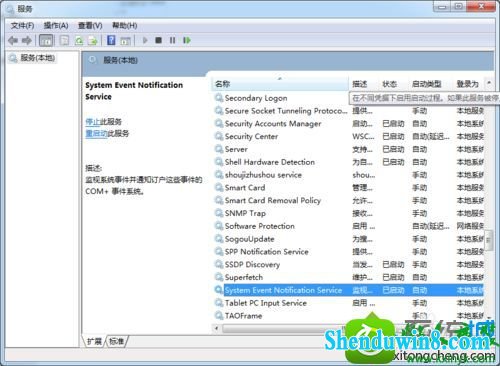The image size is (500, 366).
Task: Click the gear icon beside TAOFrame
Action: [219, 316]
